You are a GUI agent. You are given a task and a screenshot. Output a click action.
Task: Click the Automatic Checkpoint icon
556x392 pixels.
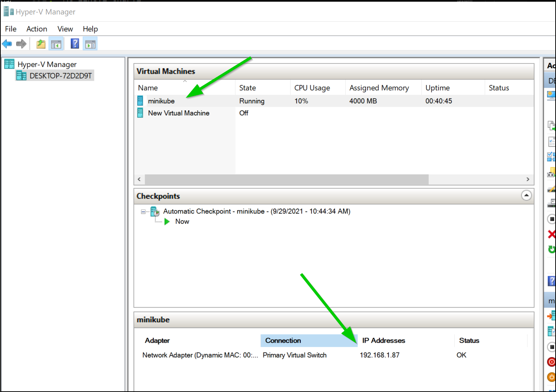coord(155,211)
